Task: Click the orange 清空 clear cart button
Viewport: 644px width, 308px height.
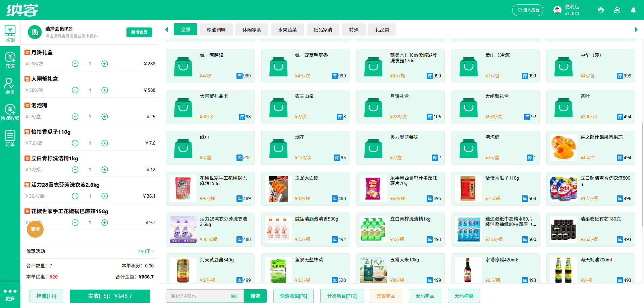Action: pyautogui.click(x=35, y=229)
